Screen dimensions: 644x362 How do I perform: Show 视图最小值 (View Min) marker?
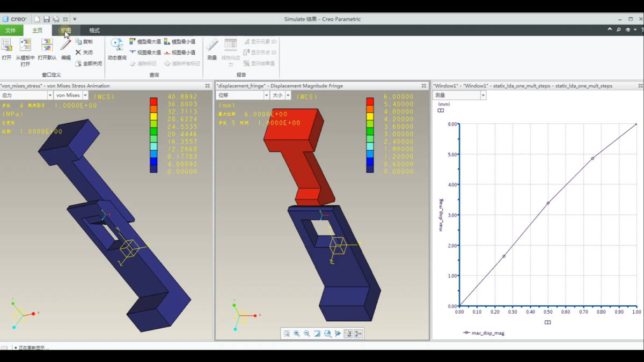(x=179, y=53)
